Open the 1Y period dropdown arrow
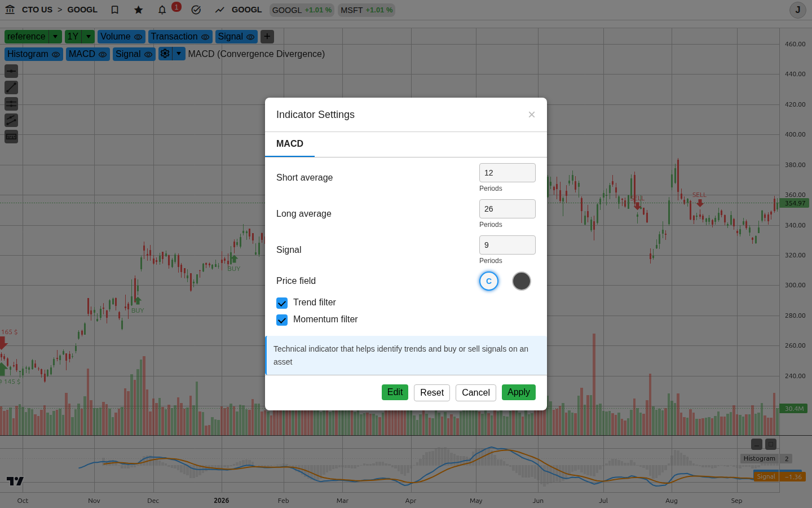Image resolution: width=812 pixels, height=508 pixels. (x=89, y=37)
